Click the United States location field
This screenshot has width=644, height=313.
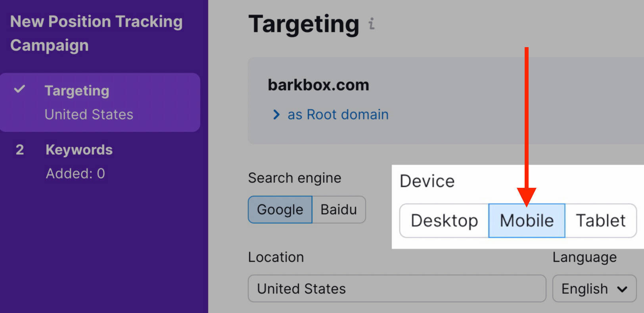tap(397, 288)
